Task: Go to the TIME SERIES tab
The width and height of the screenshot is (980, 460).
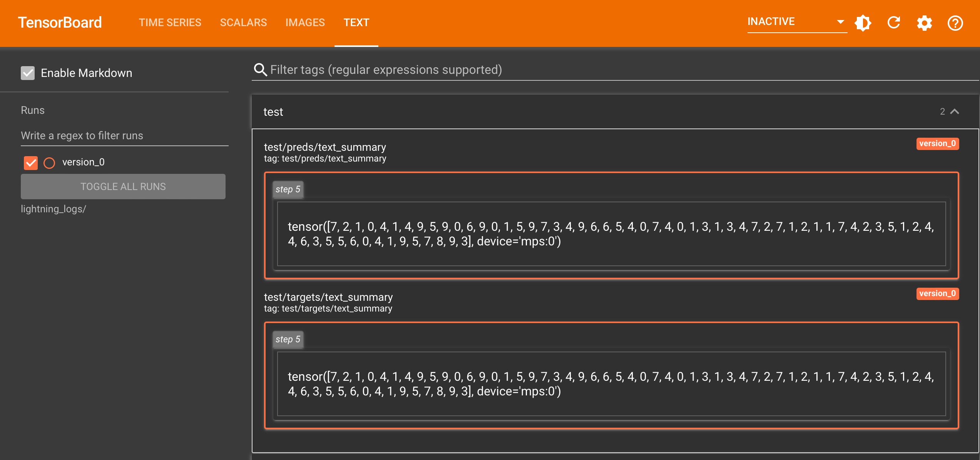Action: point(170,23)
